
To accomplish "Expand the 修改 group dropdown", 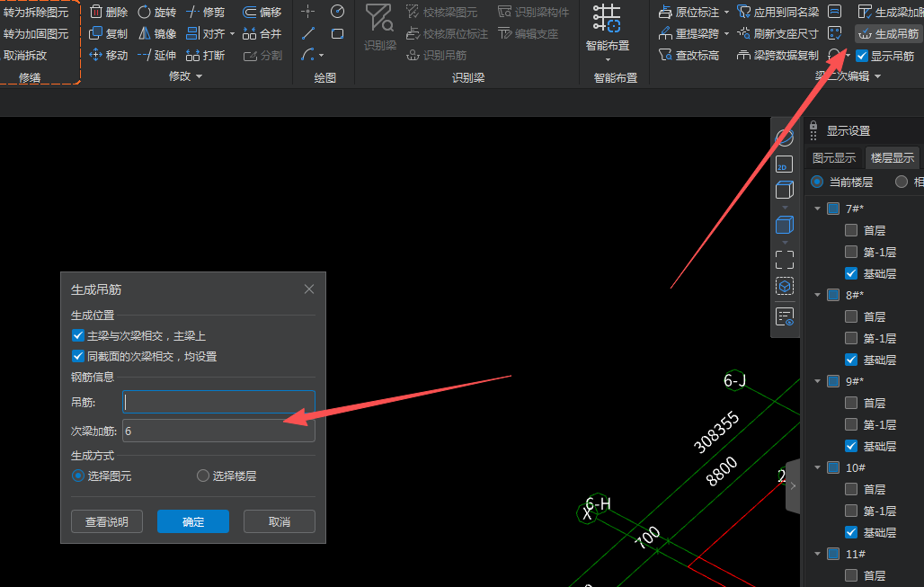I will pos(200,76).
